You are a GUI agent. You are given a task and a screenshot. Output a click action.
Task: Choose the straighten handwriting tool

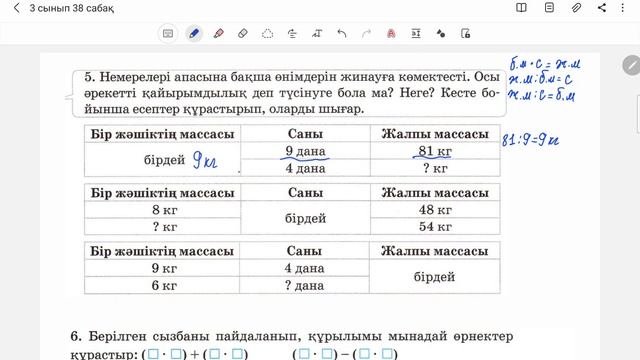point(292,33)
